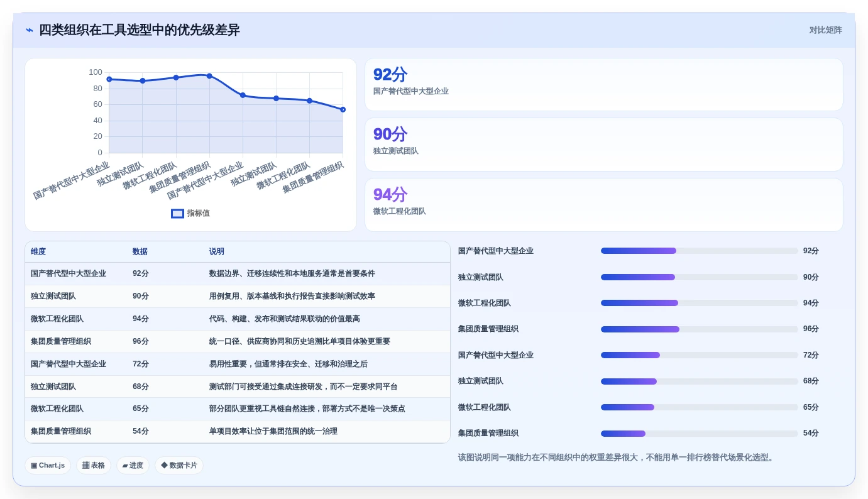Click the 96分 label at the progress bar's end

click(x=811, y=329)
